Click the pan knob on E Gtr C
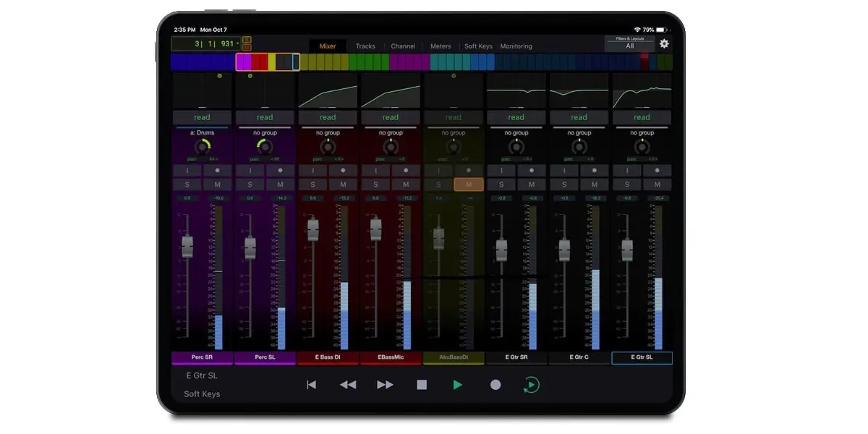 coord(579,147)
